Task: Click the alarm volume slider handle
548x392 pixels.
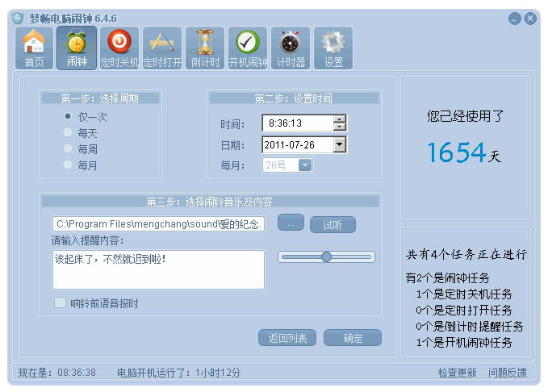Action: point(326,256)
